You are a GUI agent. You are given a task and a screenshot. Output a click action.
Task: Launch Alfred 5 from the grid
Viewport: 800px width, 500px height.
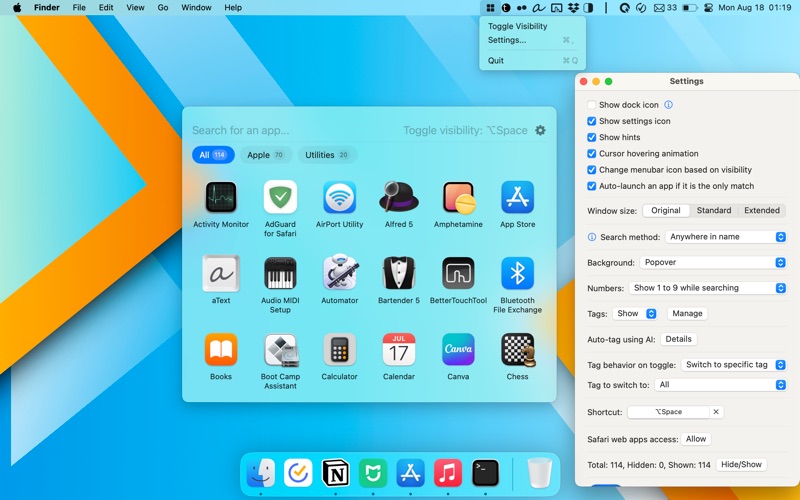coord(398,197)
